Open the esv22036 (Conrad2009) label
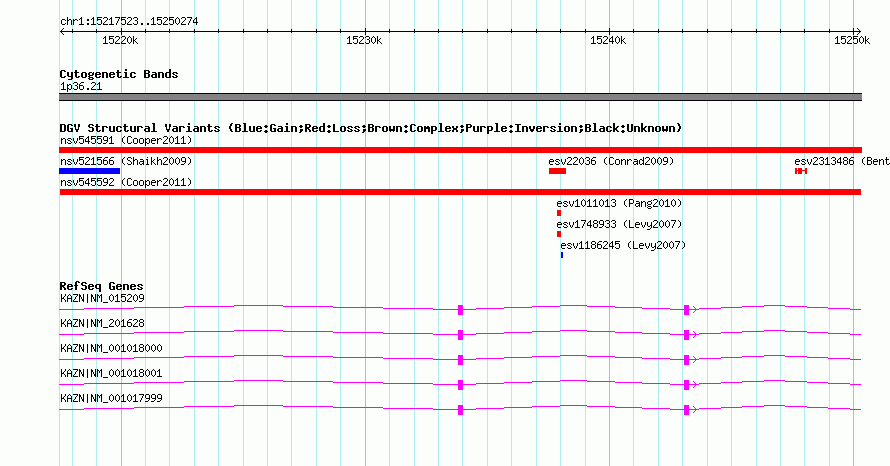Image resolution: width=890 pixels, height=466 pixels. tap(611, 161)
